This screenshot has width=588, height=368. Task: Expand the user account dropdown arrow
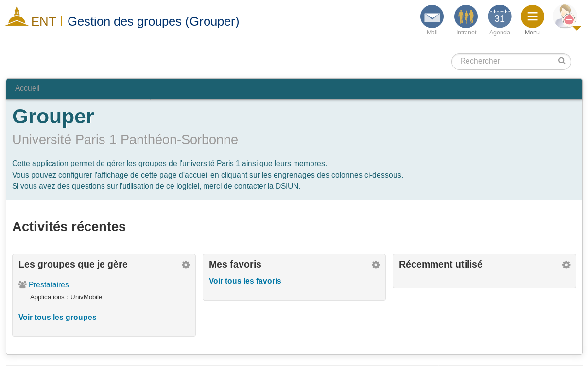(577, 28)
